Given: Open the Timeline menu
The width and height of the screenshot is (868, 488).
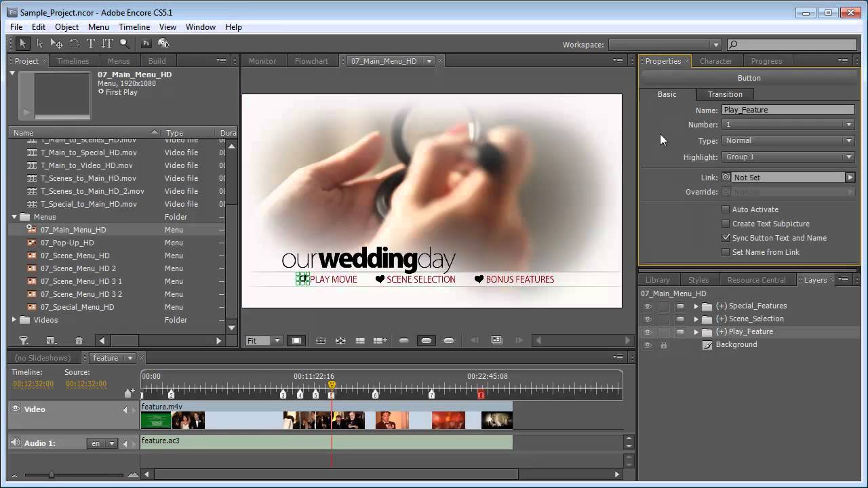Looking at the screenshot, I should coord(134,27).
